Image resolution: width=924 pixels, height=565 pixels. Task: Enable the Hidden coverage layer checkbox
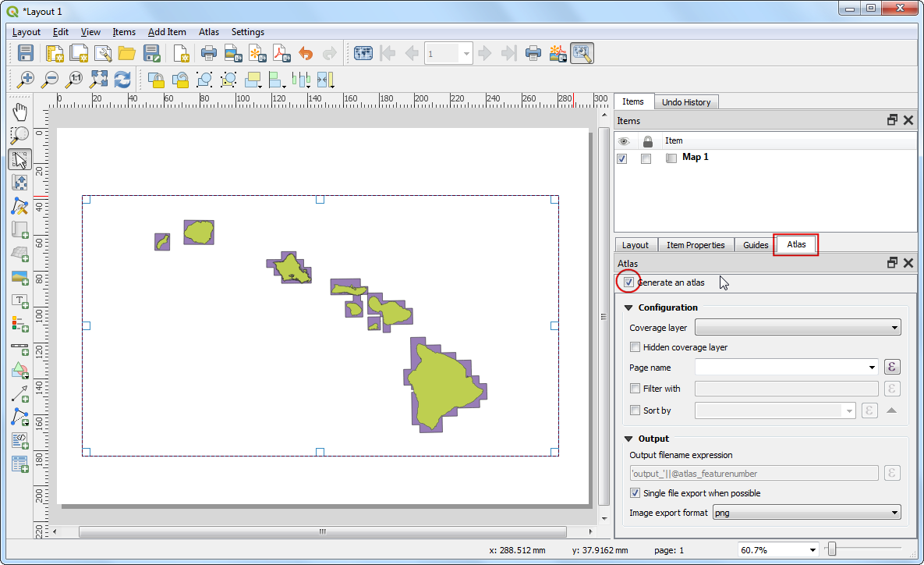[635, 347]
